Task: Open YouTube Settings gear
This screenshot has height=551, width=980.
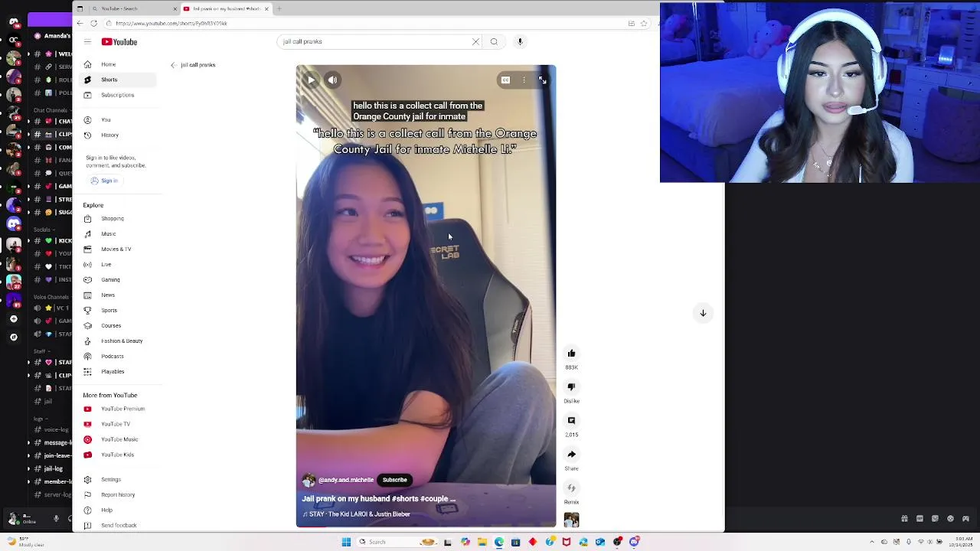Action: click(87, 480)
